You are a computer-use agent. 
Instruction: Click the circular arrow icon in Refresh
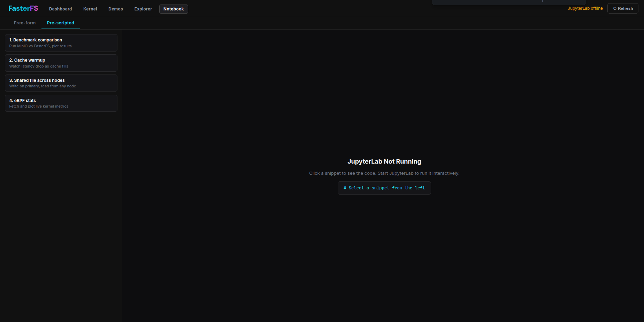pyautogui.click(x=615, y=8)
